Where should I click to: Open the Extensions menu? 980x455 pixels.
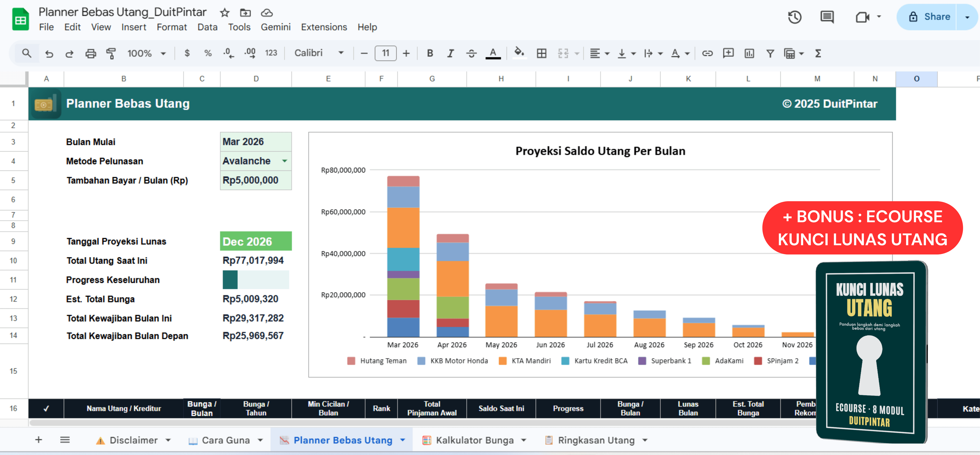pos(324,27)
